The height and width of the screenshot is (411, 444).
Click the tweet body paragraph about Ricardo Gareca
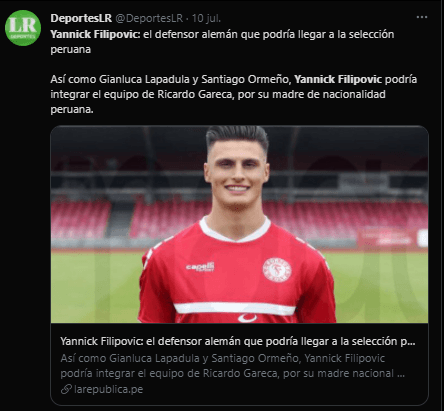click(234, 94)
